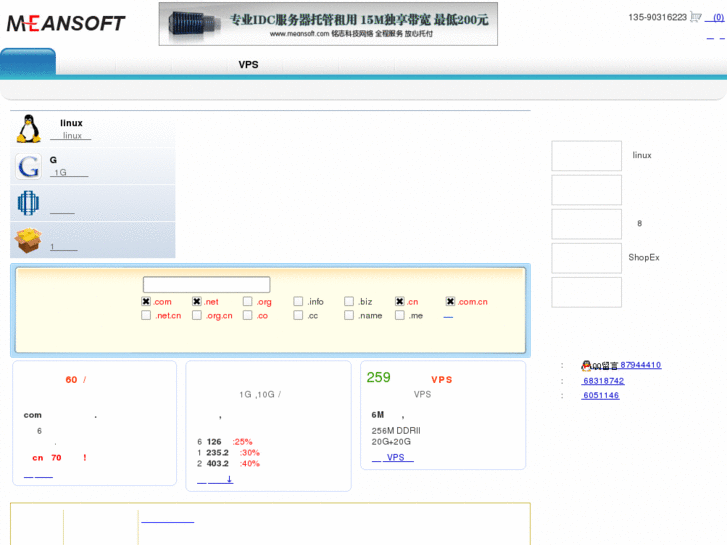Check the .me domain checkbox
The width and height of the screenshot is (727, 545).
click(400, 315)
